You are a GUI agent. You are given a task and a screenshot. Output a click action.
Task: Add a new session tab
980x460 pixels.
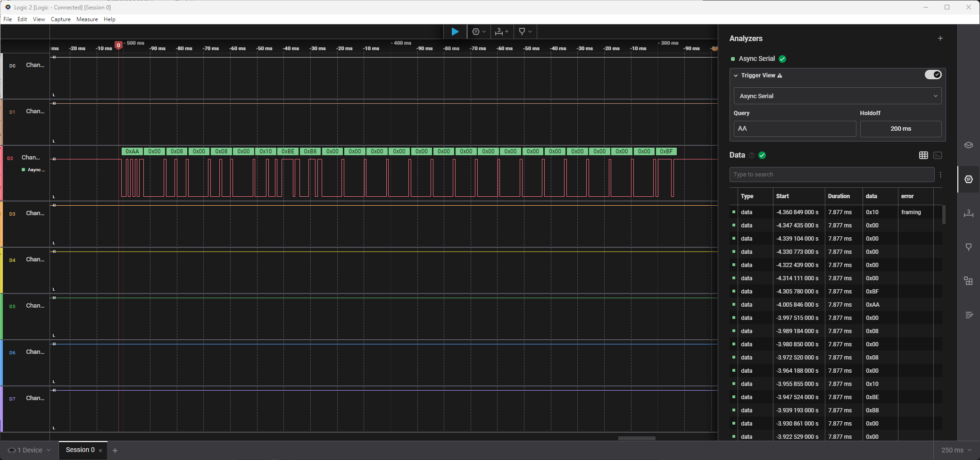pos(115,451)
